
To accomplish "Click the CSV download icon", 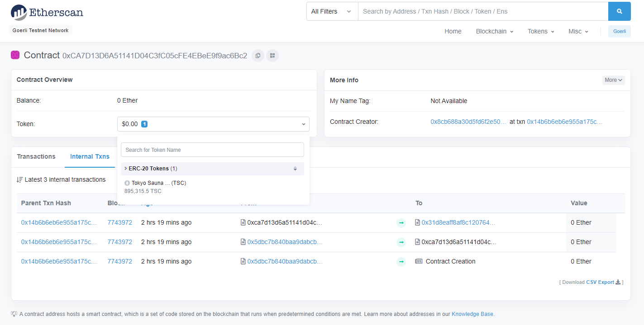I will [618, 282].
